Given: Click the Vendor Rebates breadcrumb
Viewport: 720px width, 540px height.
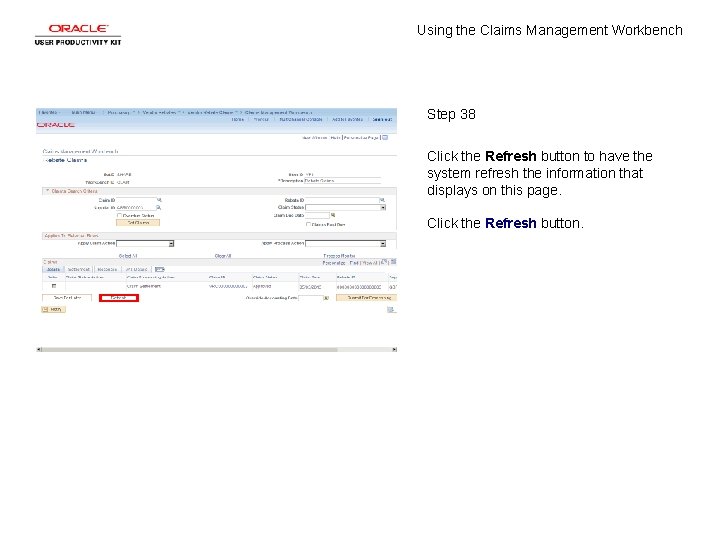Looking at the screenshot, I should tap(159, 112).
